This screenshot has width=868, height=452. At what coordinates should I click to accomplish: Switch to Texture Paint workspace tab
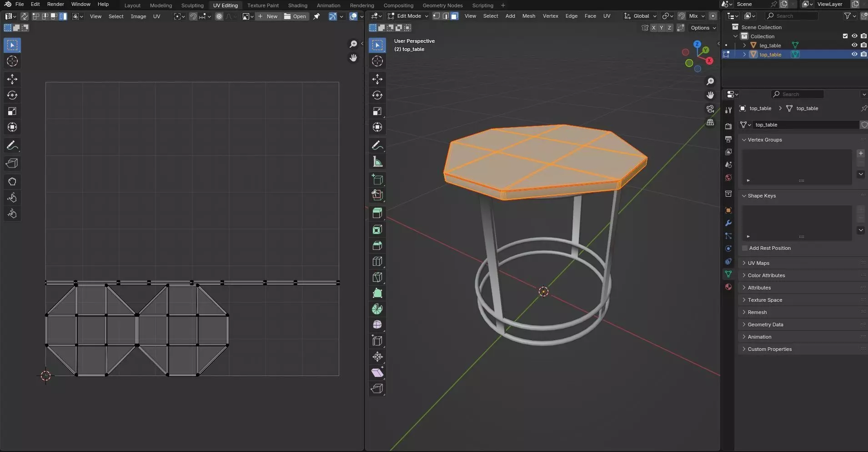pyautogui.click(x=263, y=5)
